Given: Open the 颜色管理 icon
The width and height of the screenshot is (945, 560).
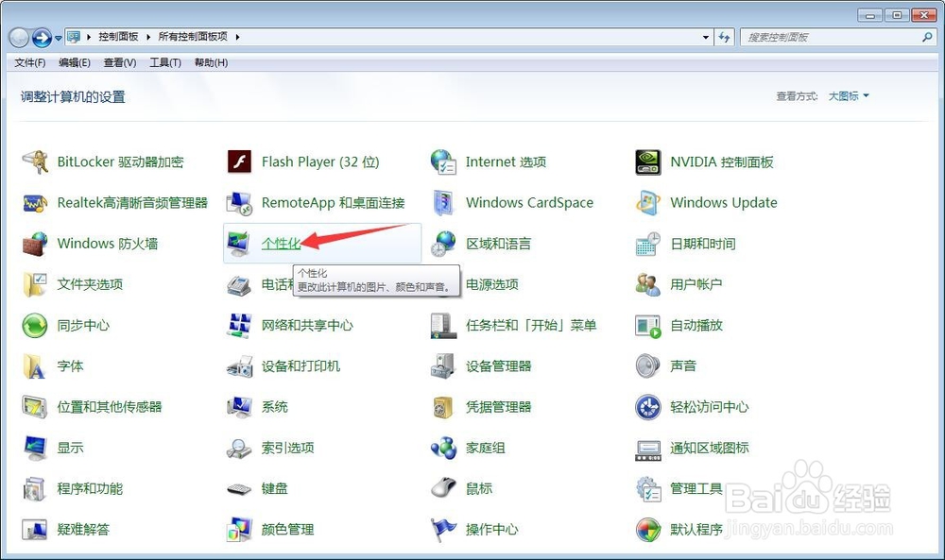Looking at the screenshot, I should pos(239,529).
